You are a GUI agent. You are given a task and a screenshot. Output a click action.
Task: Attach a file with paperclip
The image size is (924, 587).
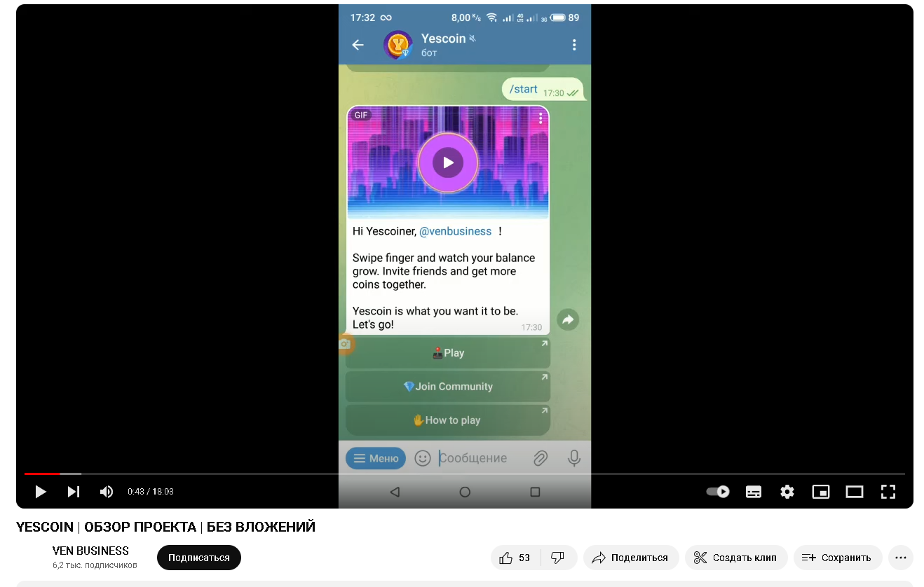click(x=541, y=458)
